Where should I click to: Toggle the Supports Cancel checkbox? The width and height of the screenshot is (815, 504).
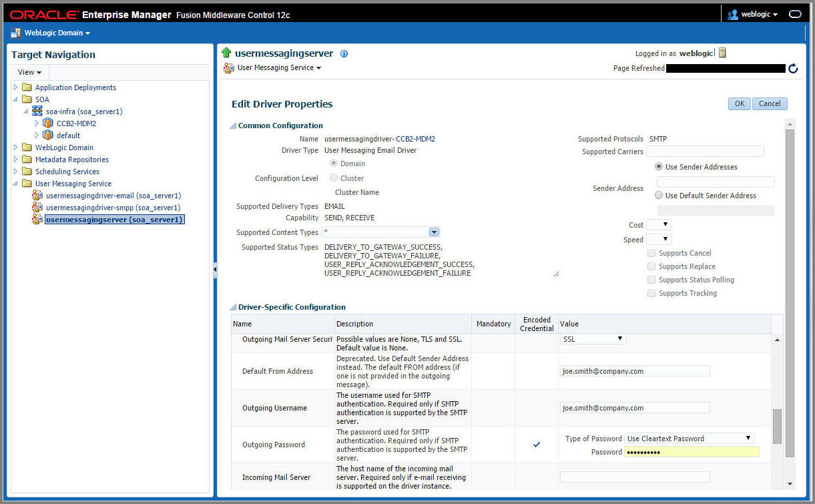[x=651, y=253]
